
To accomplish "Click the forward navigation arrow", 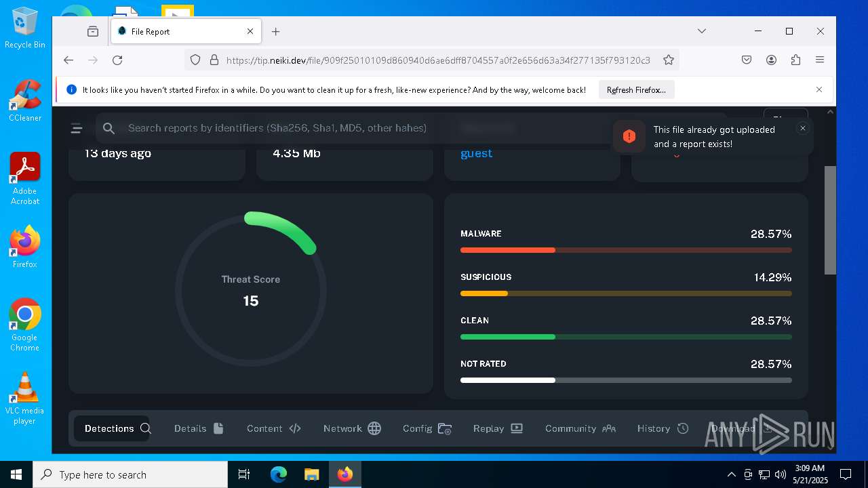I will (93, 60).
